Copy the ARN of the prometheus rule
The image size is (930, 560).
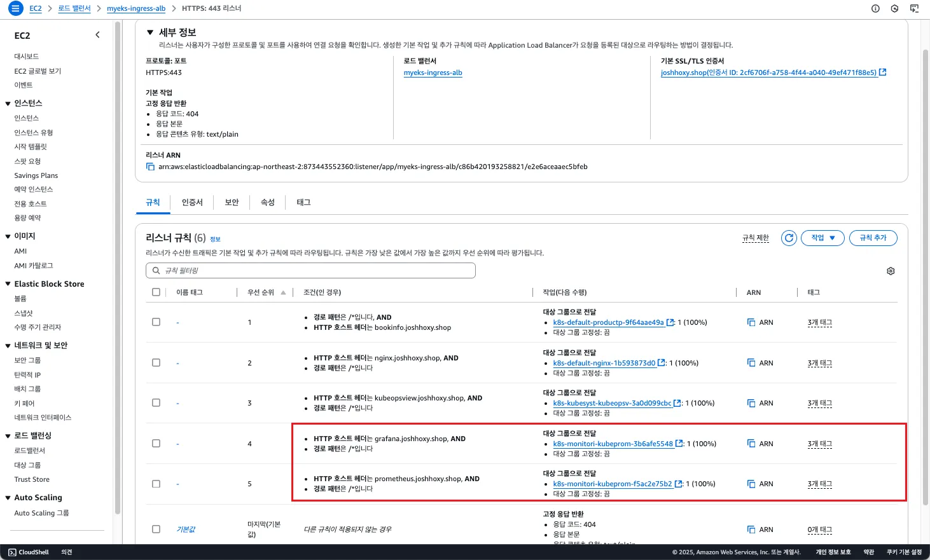(x=751, y=484)
